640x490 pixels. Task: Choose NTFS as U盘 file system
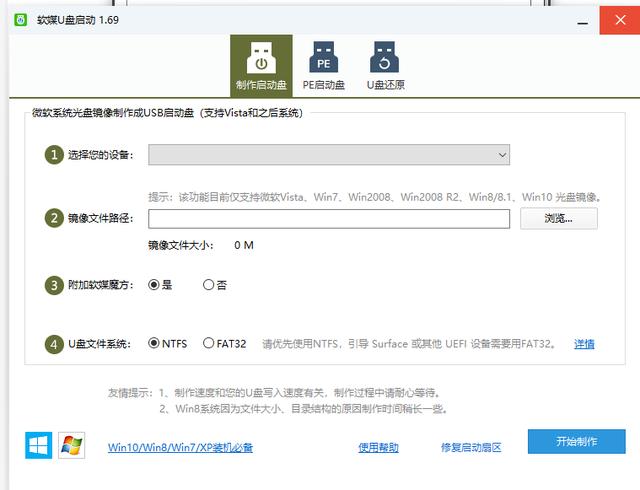pyautogui.click(x=154, y=343)
